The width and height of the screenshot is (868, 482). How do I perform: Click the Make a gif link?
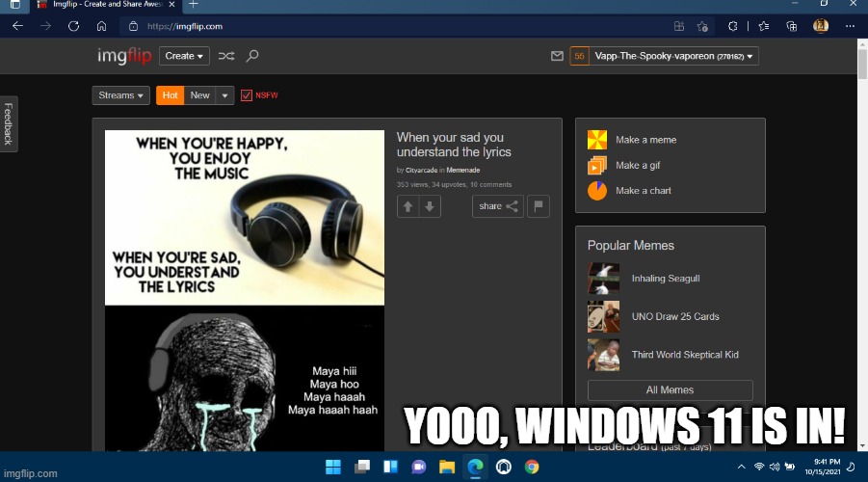pyautogui.click(x=638, y=165)
